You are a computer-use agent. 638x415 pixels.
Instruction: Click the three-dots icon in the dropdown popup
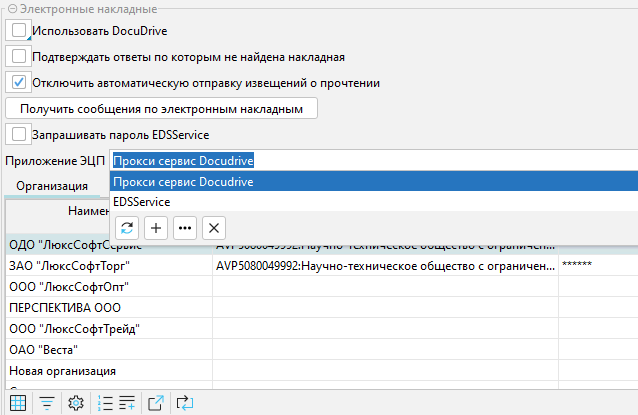click(185, 227)
